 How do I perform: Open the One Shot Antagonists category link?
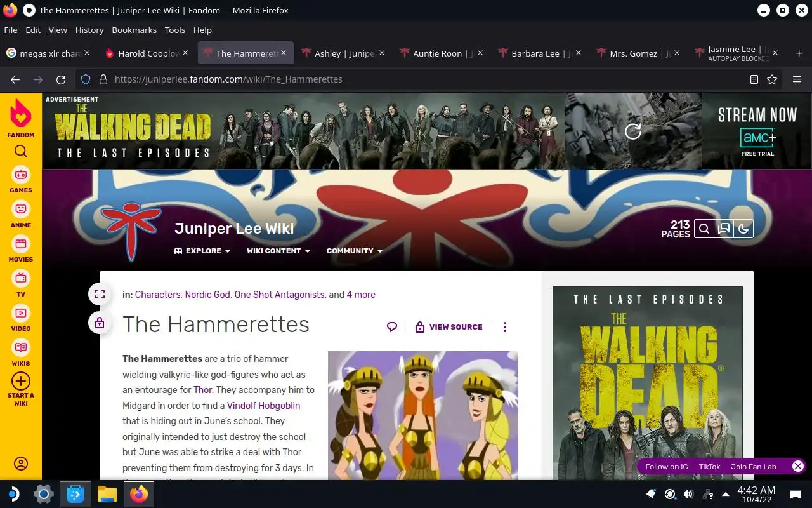(280, 295)
